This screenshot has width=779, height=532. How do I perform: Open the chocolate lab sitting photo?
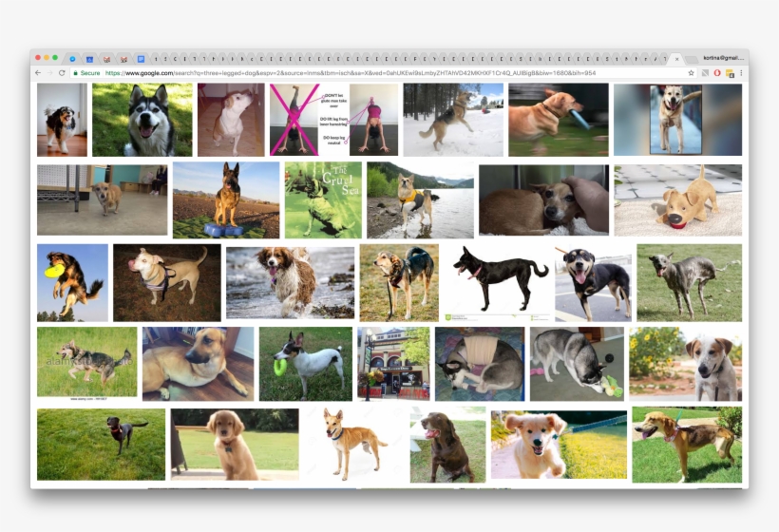[x=447, y=445]
